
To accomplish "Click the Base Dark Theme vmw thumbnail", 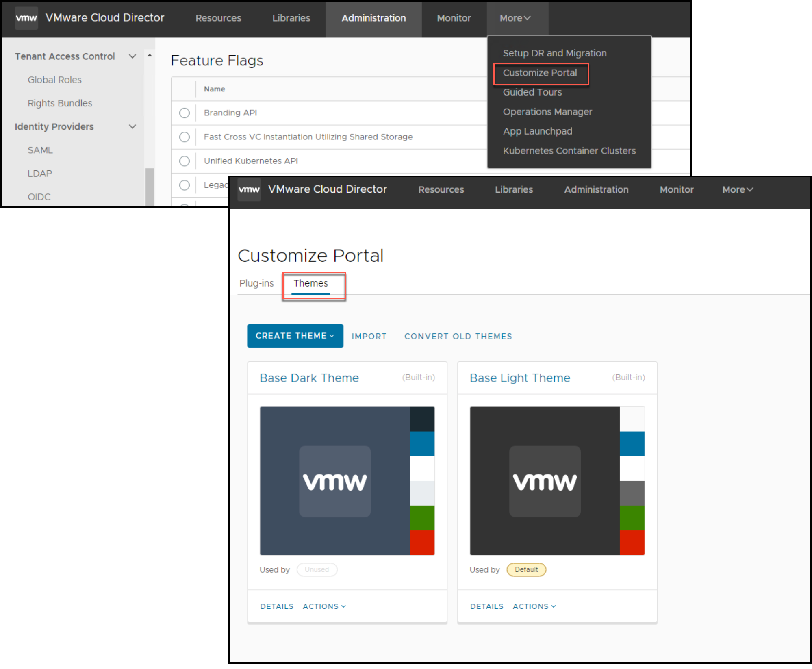I will click(x=335, y=481).
